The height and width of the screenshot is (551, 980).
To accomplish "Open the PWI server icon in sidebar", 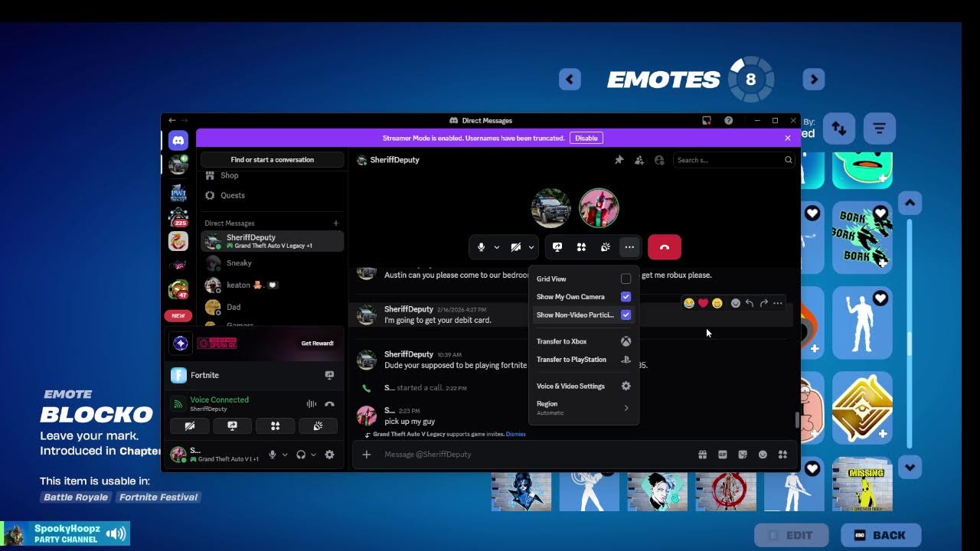I will (x=178, y=192).
